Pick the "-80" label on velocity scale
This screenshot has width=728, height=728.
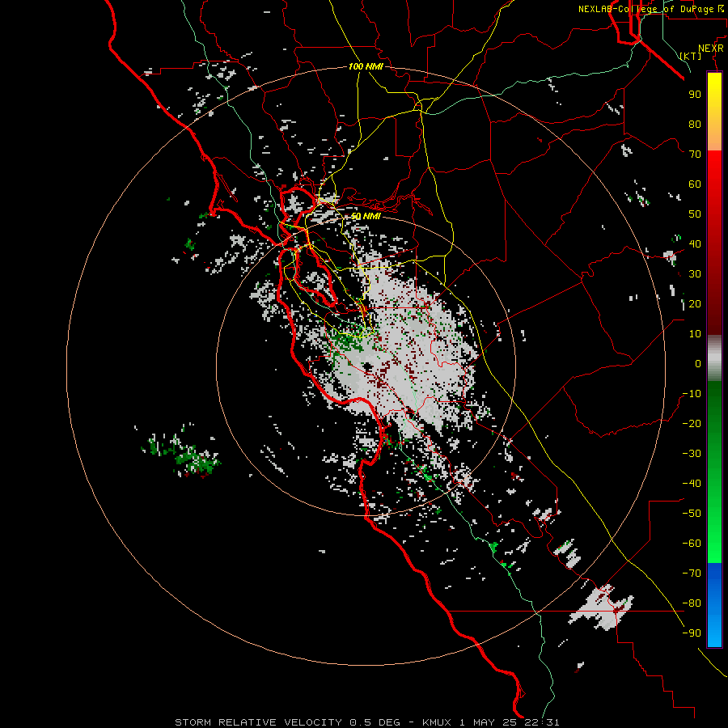coord(692,603)
